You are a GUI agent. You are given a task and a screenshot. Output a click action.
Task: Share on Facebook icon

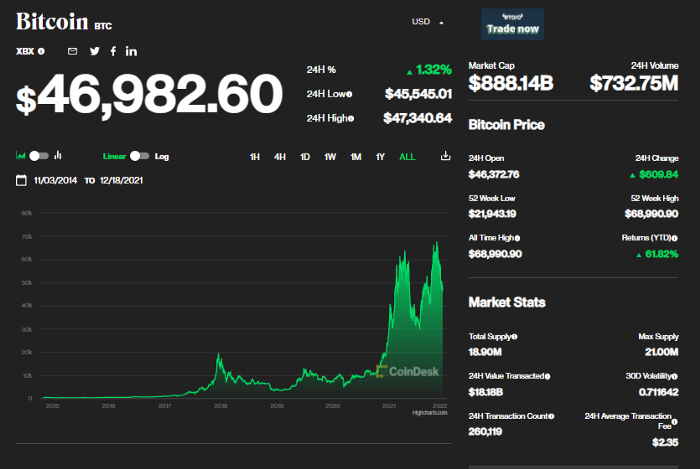(113, 51)
